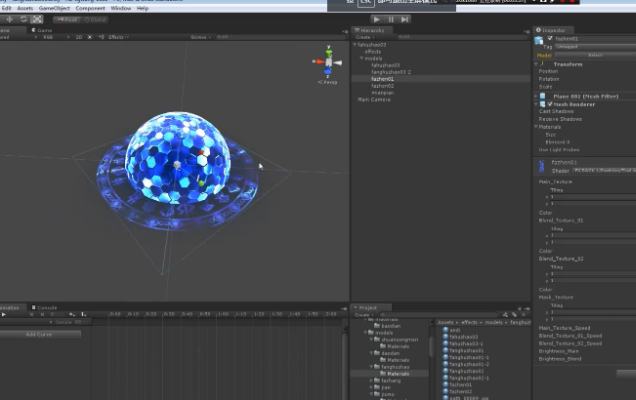This screenshot has width=636, height=400.
Task: Open the GameObject menu
Action: click(x=53, y=8)
